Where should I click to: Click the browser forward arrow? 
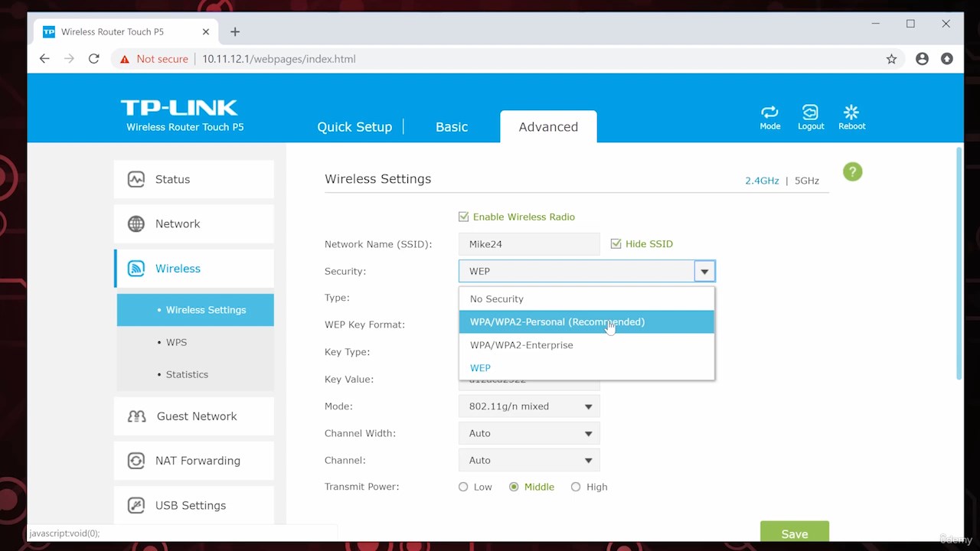[x=69, y=59]
